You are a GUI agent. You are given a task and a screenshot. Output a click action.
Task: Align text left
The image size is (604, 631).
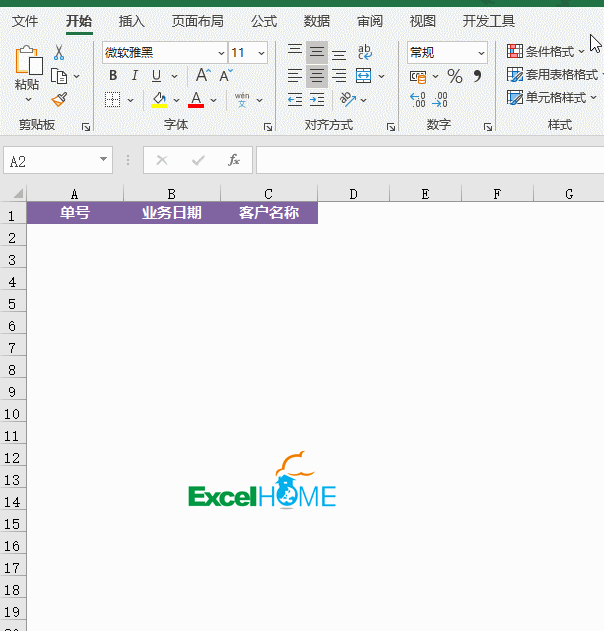coord(295,76)
